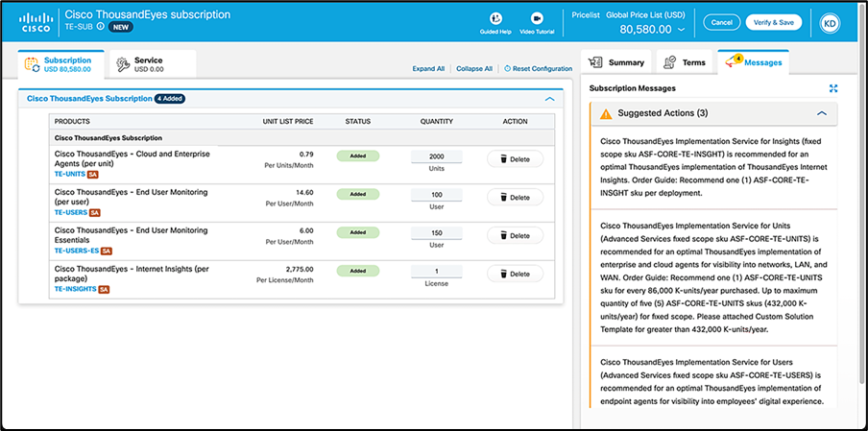Image resolution: width=868 pixels, height=431 pixels.
Task: Click the Subscription Messages heading
Action: click(632, 88)
